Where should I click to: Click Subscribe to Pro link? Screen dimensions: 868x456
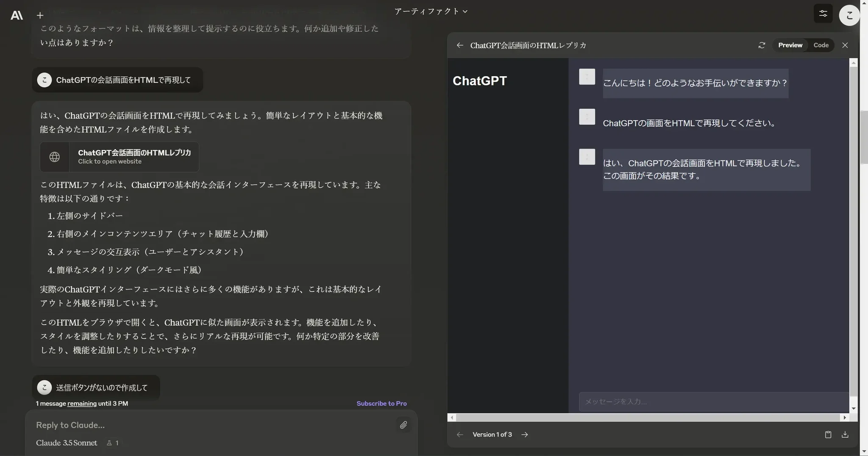pos(381,403)
